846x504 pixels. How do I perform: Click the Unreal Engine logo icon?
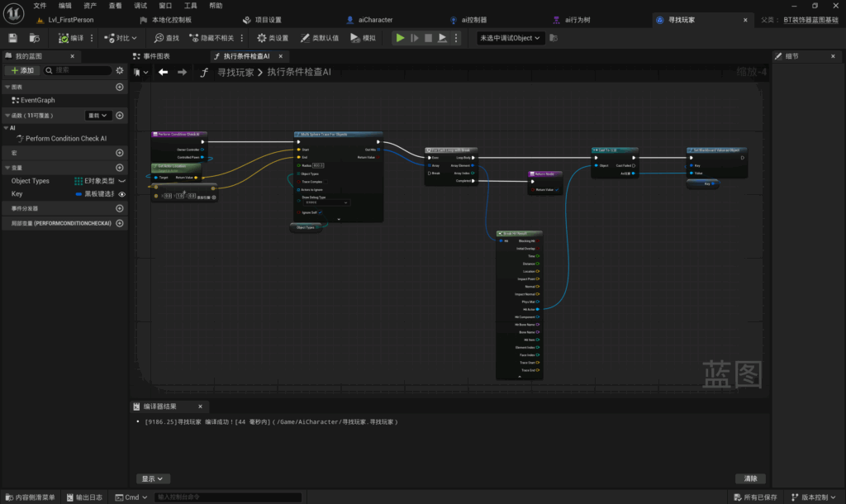(13, 13)
